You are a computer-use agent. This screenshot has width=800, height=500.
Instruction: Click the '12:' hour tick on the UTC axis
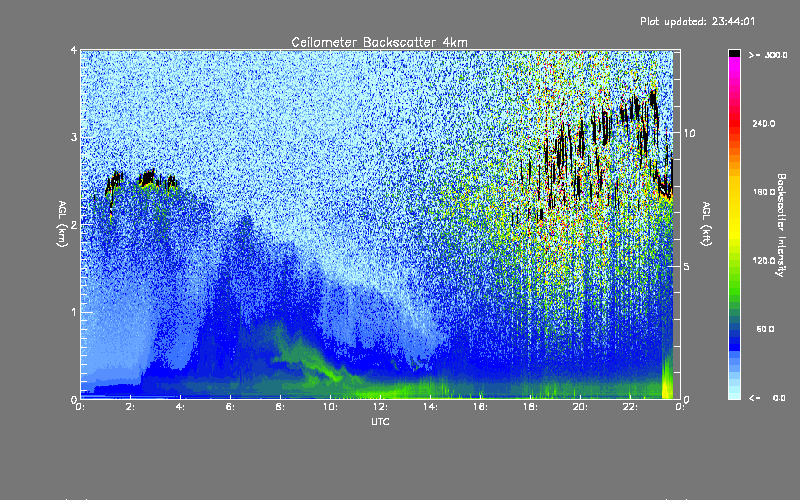(x=381, y=407)
